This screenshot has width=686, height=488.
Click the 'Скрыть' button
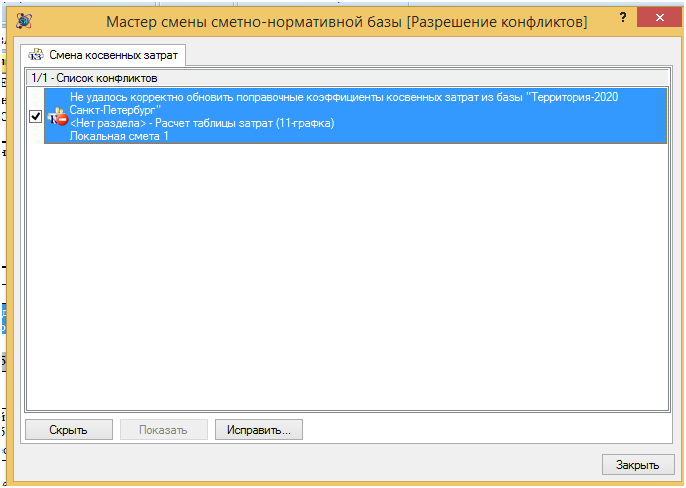69,430
